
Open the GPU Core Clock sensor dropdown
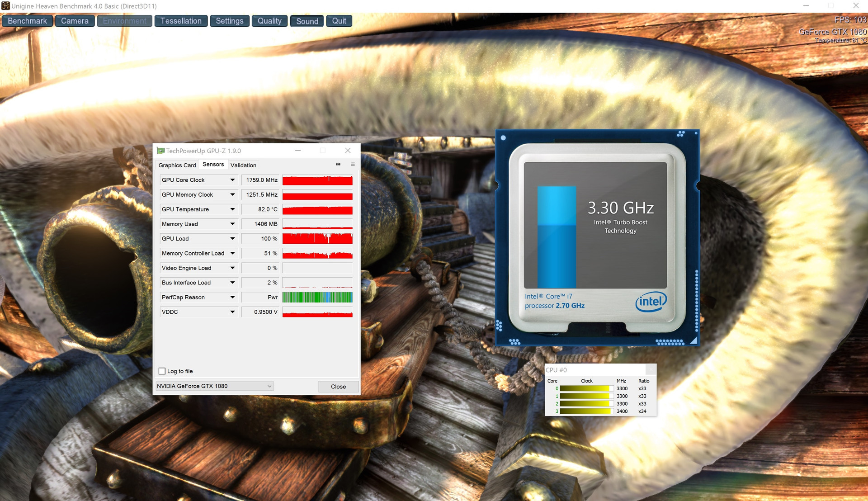coord(232,180)
